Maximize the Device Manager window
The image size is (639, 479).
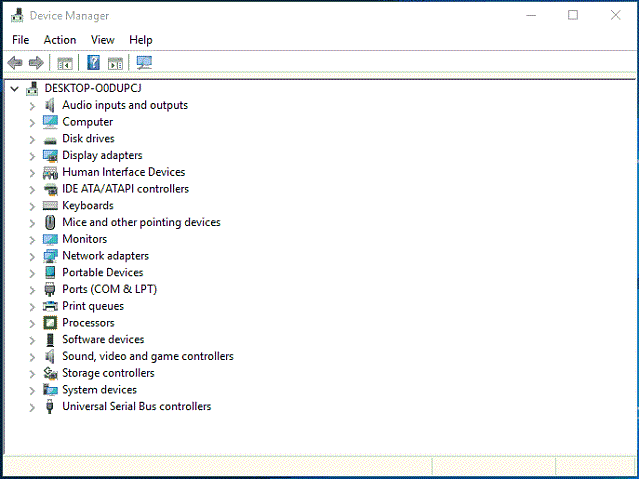573,15
